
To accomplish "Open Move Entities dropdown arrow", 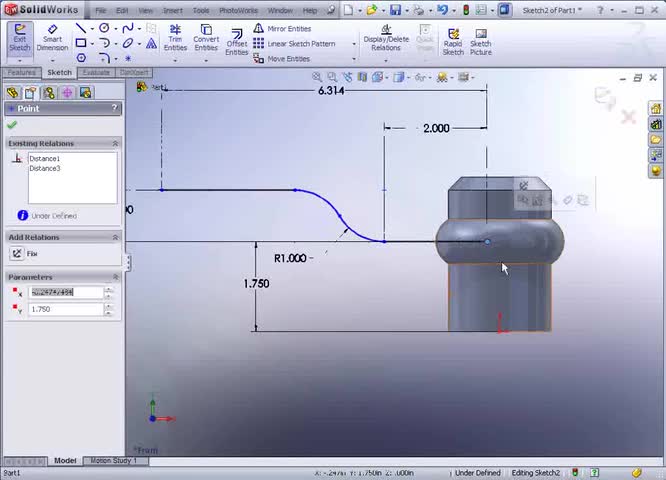I will click(x=354, y=59).
